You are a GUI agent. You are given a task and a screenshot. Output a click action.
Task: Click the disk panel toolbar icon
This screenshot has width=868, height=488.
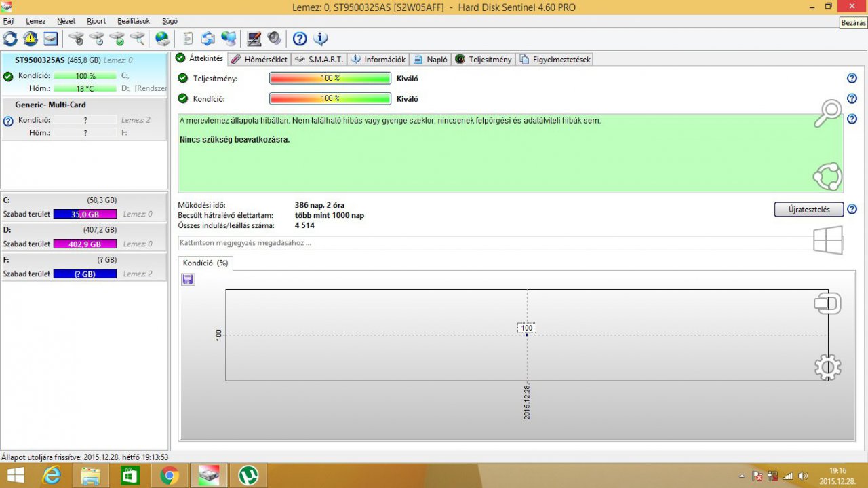pyautogui.click(x=51, y=39)
